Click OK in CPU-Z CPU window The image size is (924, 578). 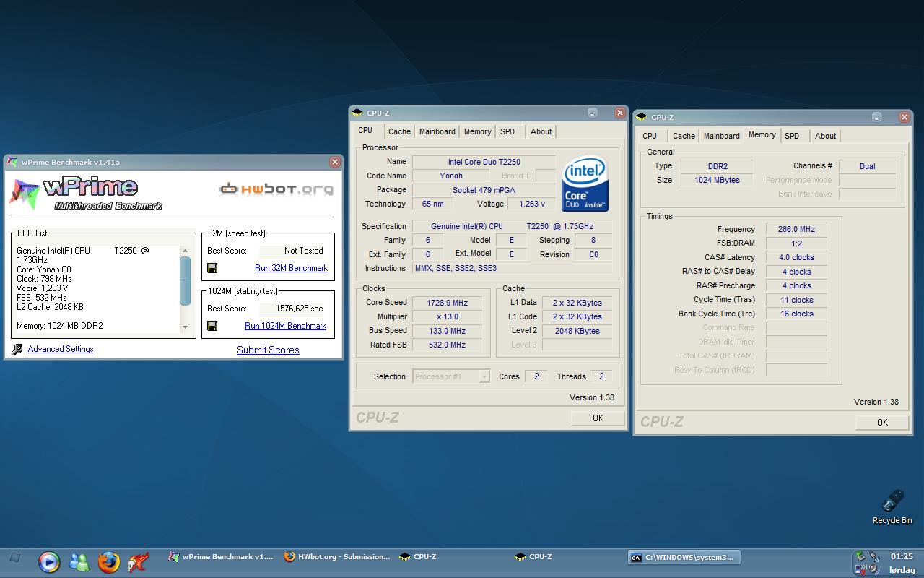pos(598,418)
